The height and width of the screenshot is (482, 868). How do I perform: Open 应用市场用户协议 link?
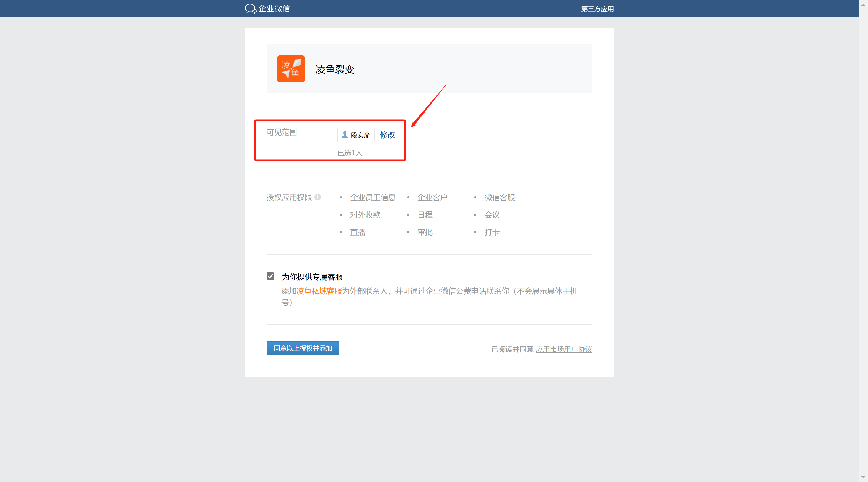coord(563,349)
